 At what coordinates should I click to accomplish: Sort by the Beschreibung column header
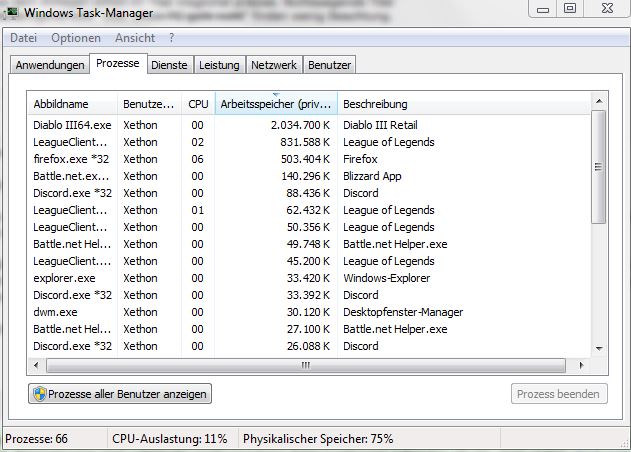click(x=464, y=104)
